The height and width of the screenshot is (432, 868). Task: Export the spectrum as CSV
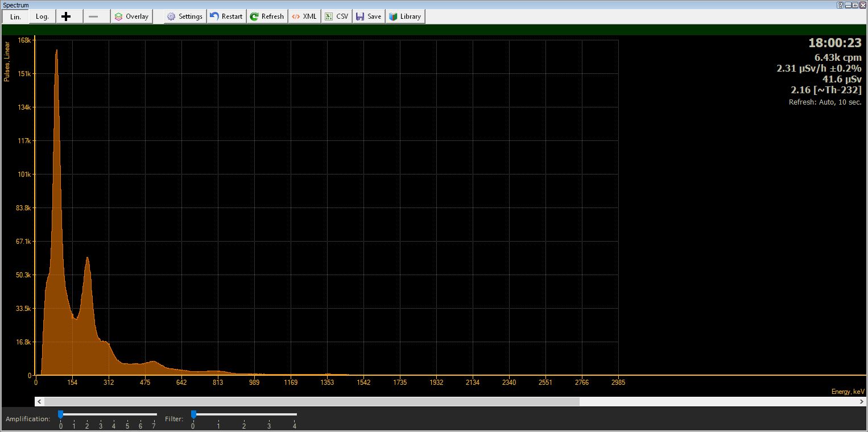pyautogui.click(x=336, y=16)
